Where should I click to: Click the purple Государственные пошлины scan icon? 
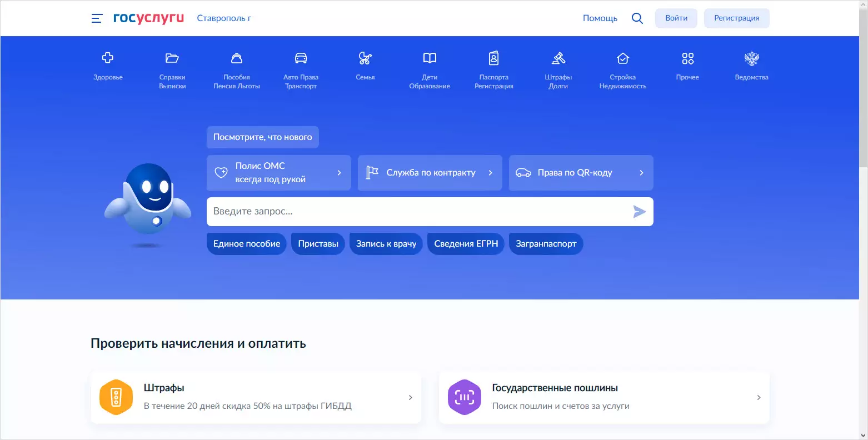coord(465,397)
